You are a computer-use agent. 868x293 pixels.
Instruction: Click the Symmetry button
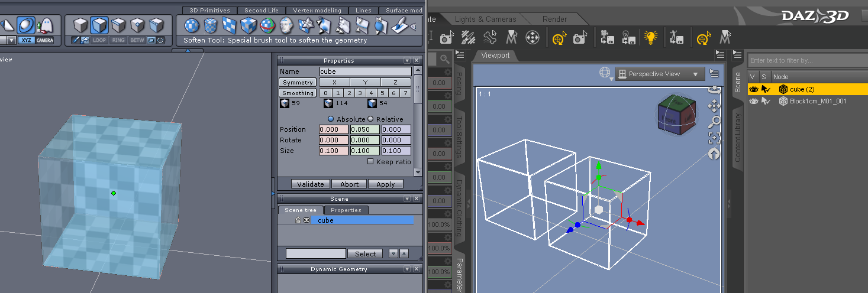point(298,82)
